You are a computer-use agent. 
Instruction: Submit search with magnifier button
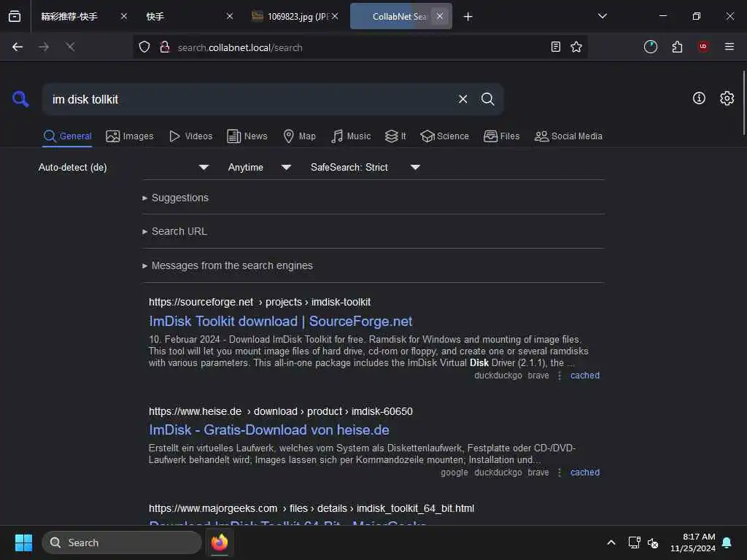click(x=487, y=99)
